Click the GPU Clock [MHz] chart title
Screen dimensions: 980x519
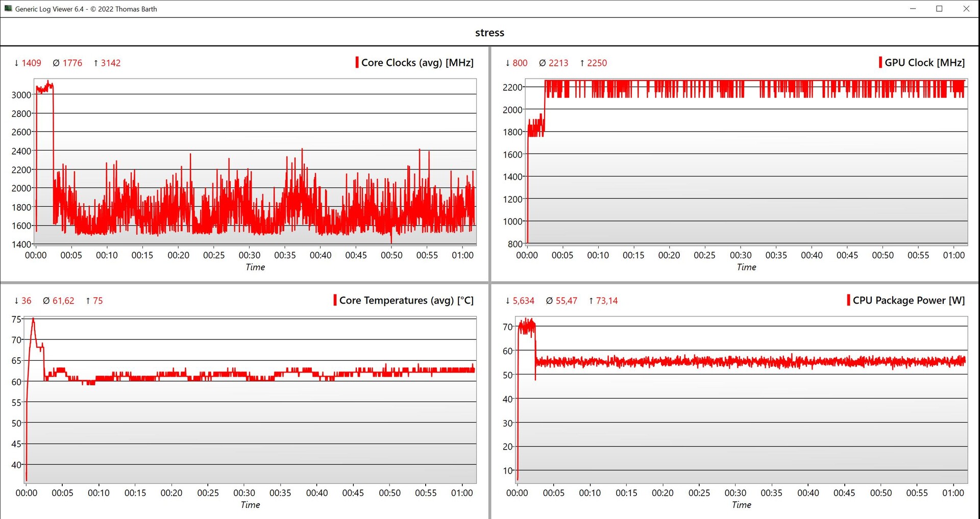[x=924, y=62]
